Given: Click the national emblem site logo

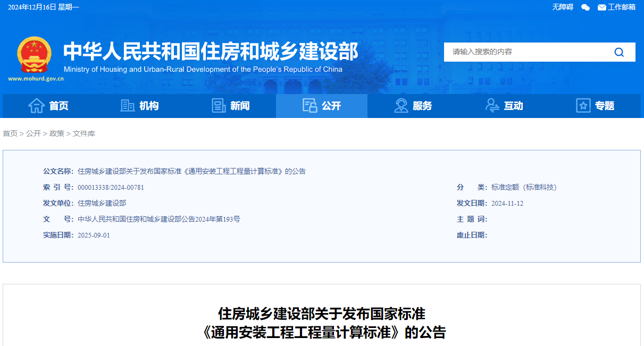Looking at the screenshot, I should 35,55.
